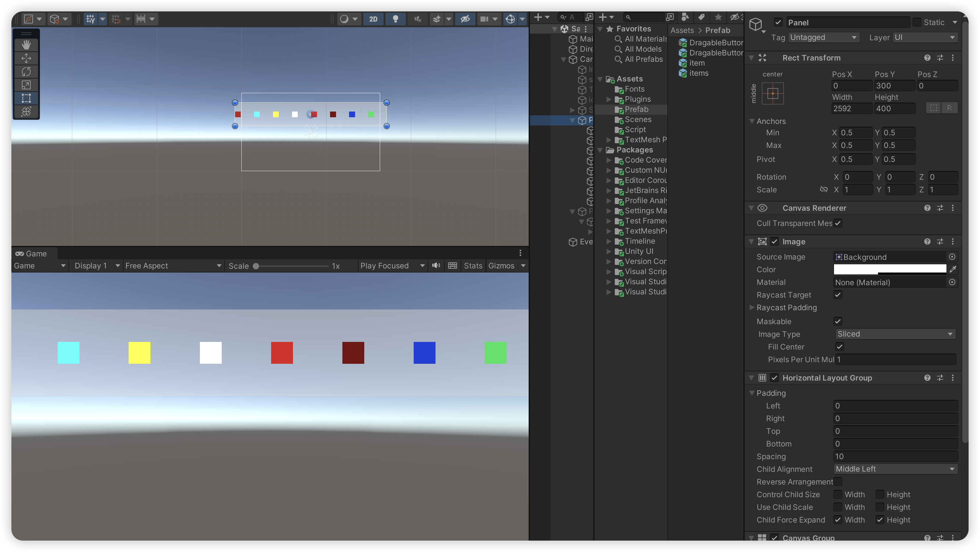This screenshot has width=980, height=552.
Task: Open the anchor presets box
Action: (x=773, y=94)
